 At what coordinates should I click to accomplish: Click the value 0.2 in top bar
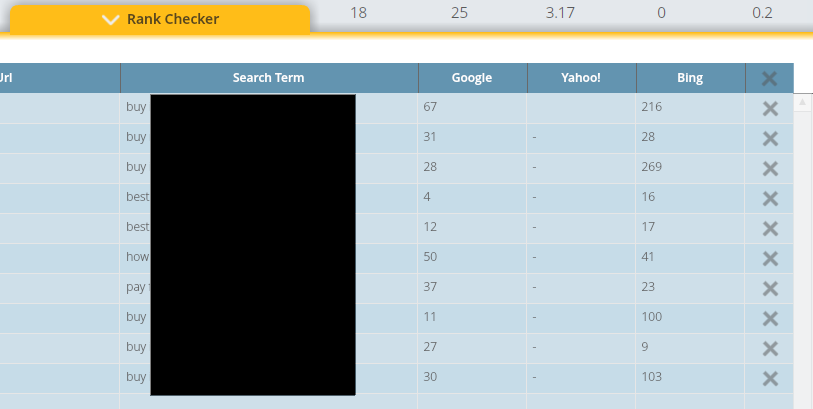[762, 12]
